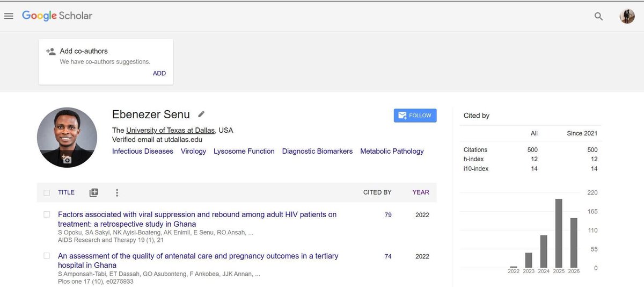The width and height of the screenshot is (644, 287).
Task: Open the 79 citations link
Action: 388,215
